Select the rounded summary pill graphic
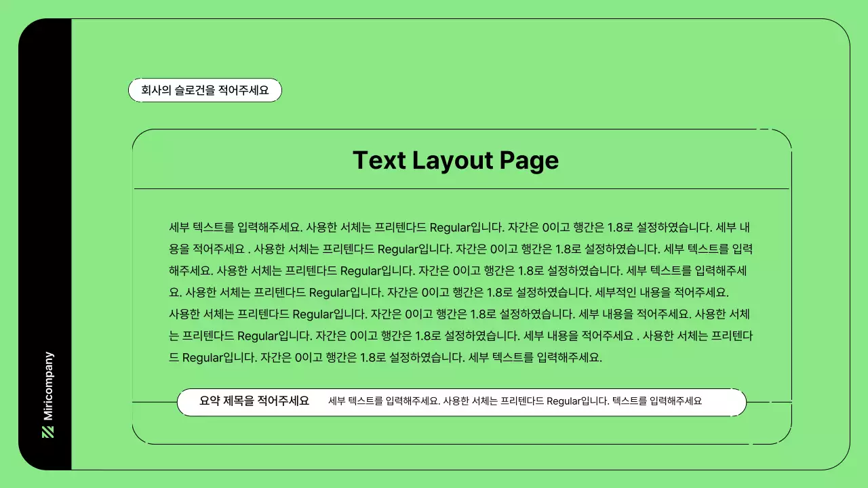 [x=462, y=402]
